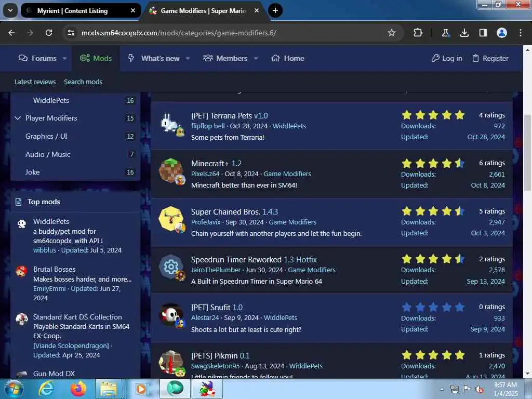Viewport: 532px width, 399px height.
Task: Click the Standard Kart DS Collection icon
Action: pyautogui.click(x=22, y=320)
